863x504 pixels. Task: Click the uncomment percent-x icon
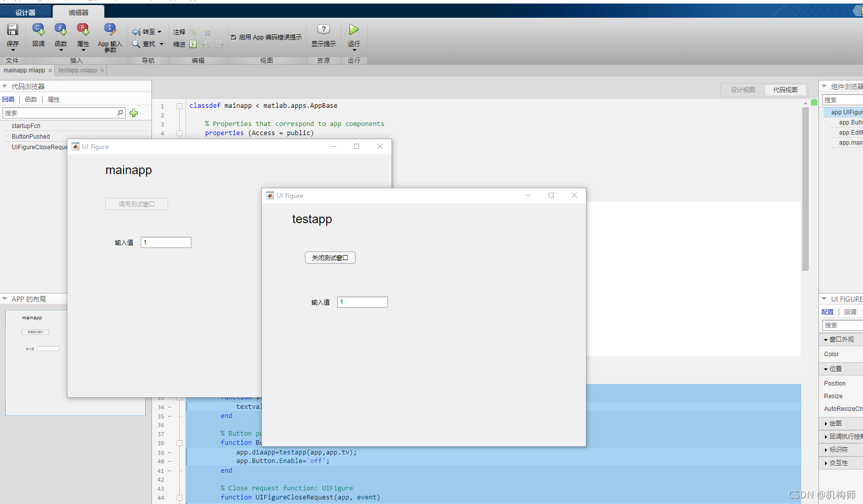point(206,32)
